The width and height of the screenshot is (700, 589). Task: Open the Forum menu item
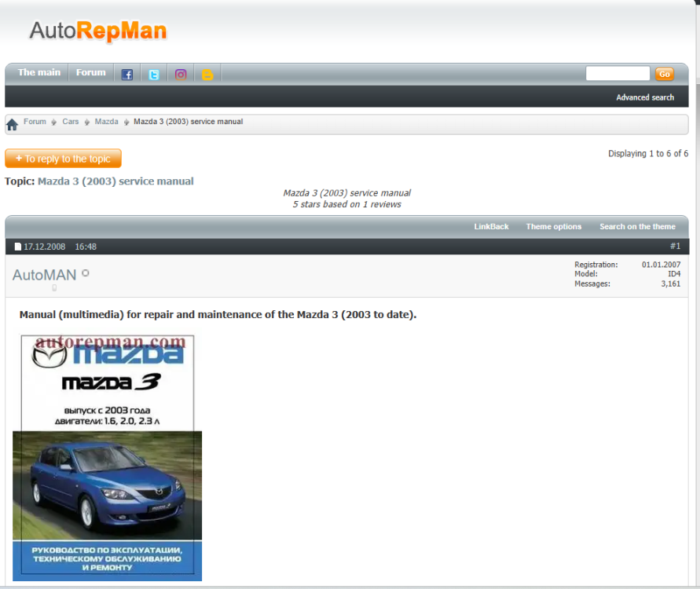(x=90, y=72)
